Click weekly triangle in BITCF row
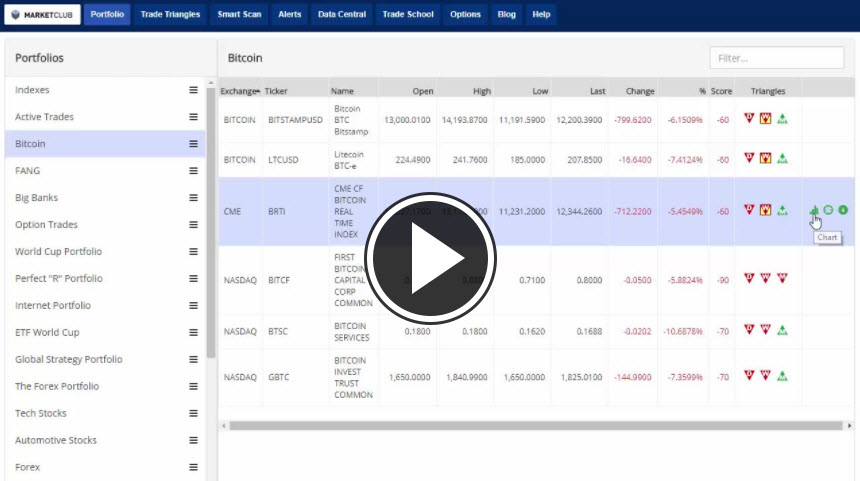860x481 pixels. (766, 279)
